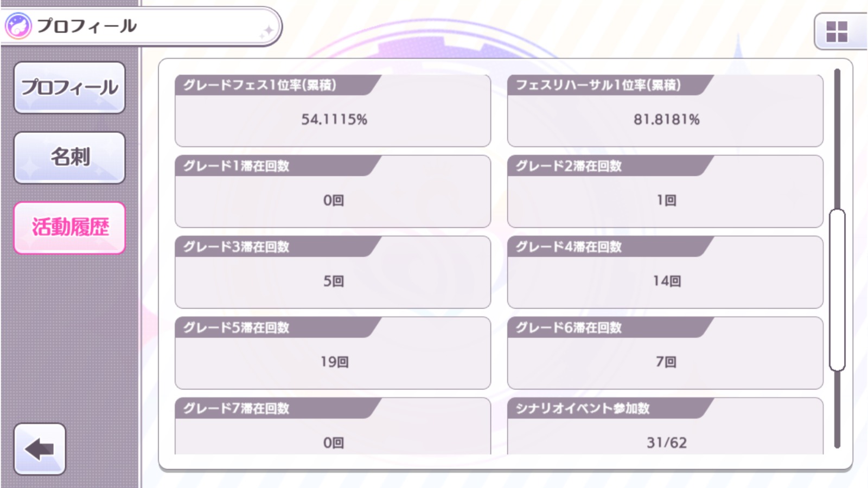Tap the グレード3滞在回数 card
This screenshot has width=868, height=488.
coord(333,272)
